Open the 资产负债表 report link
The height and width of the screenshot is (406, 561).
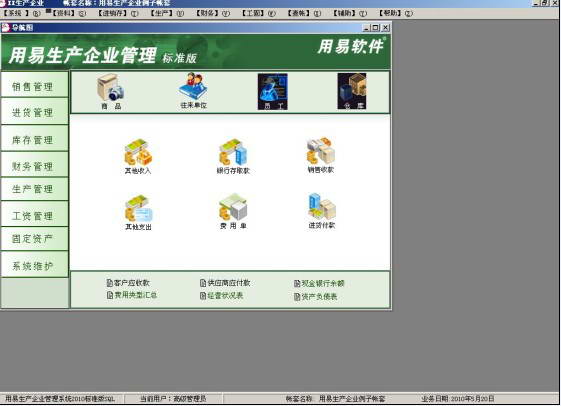tap(316, 297)
